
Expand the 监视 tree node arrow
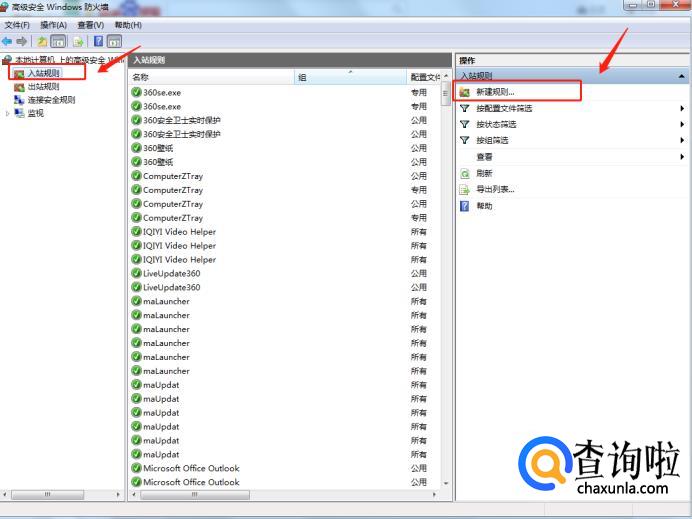7,113
